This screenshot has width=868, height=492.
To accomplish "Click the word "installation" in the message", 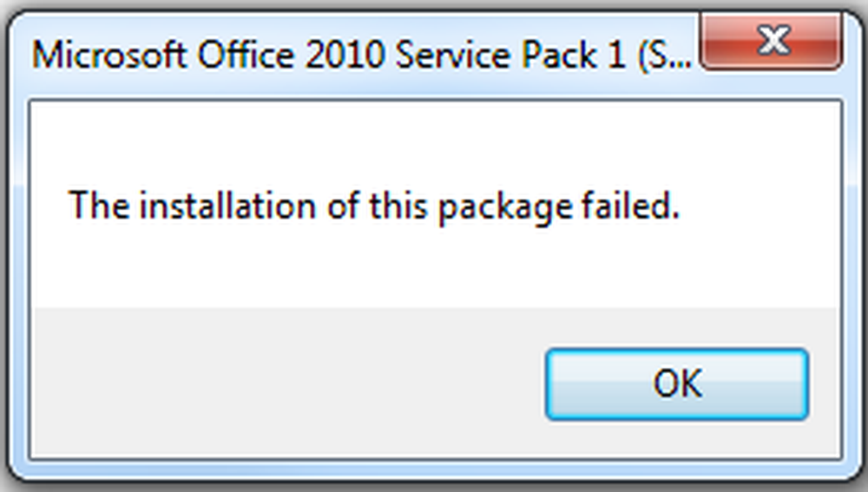I will tap(227, 205).
